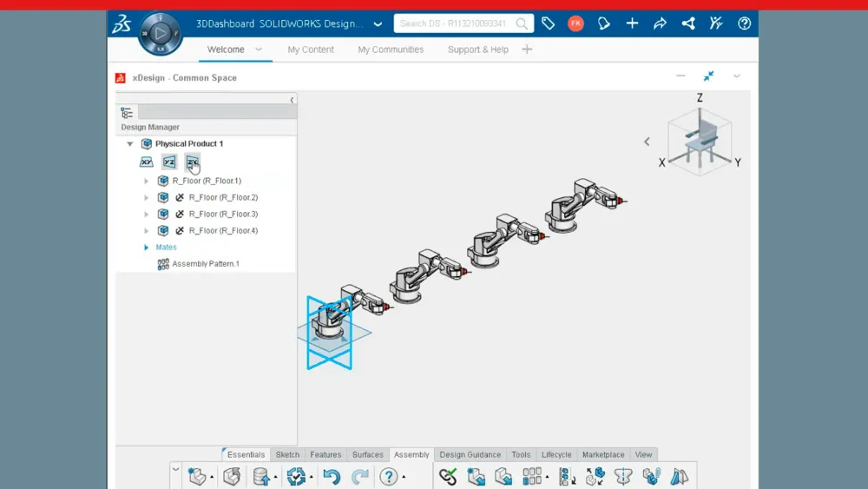
Task: Open notifications chat bubble icon
Action: pos(604,23)
